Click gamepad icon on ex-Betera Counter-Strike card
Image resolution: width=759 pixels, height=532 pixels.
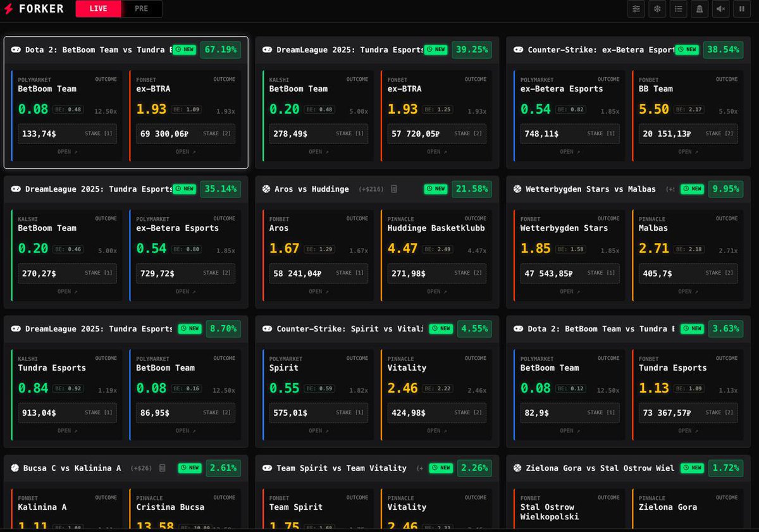519,49
